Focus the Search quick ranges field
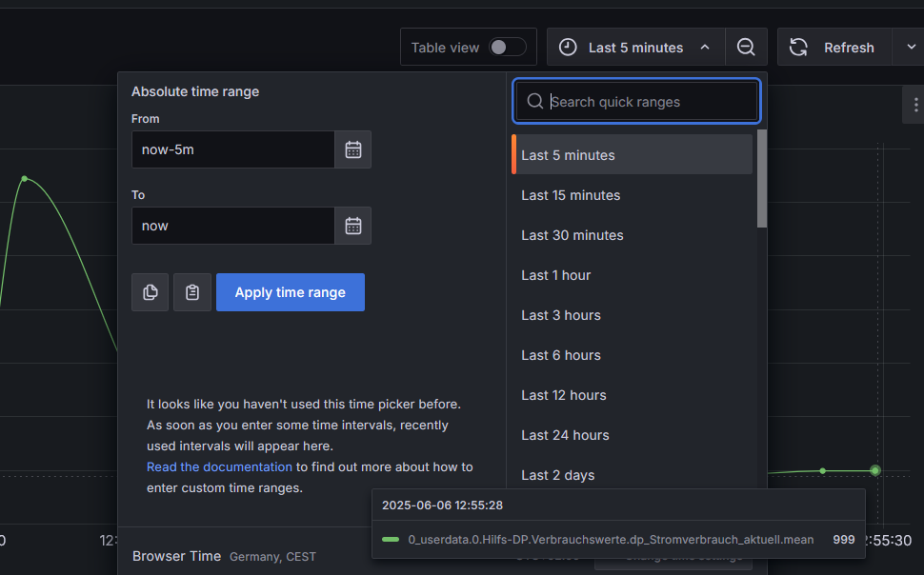The image size is (924, 575). click(x=648, y=102)
